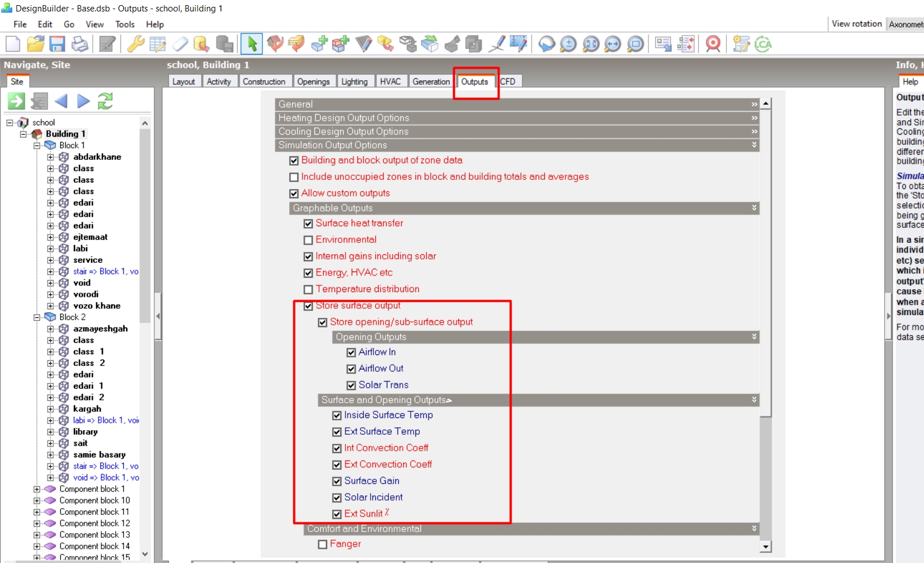Click the zoom in/out magnifier icon
The height and width of the screenshot is (563, 924).
pos(568,44)
